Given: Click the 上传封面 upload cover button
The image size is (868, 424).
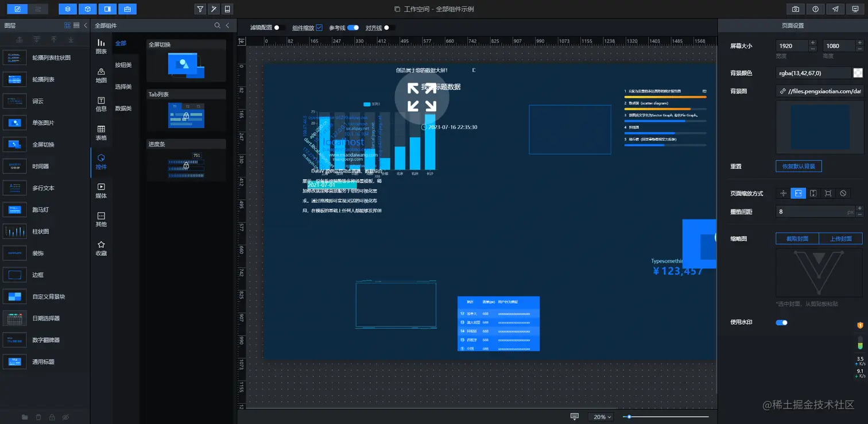Looking at the screenshot, I should pos(841,238).
